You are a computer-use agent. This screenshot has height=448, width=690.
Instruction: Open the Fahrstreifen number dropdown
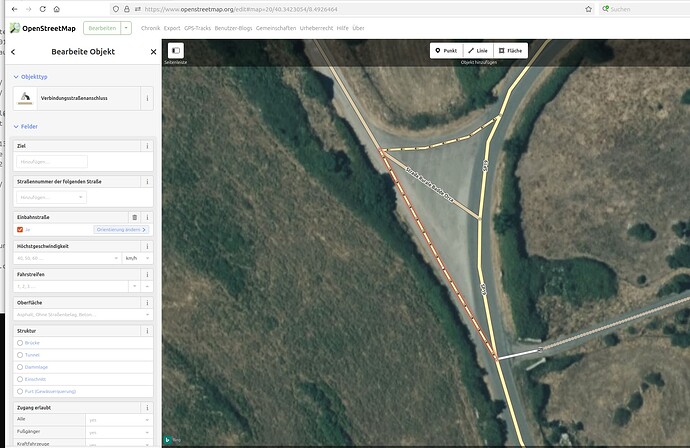pyautogui.click(x=134, y=286)
